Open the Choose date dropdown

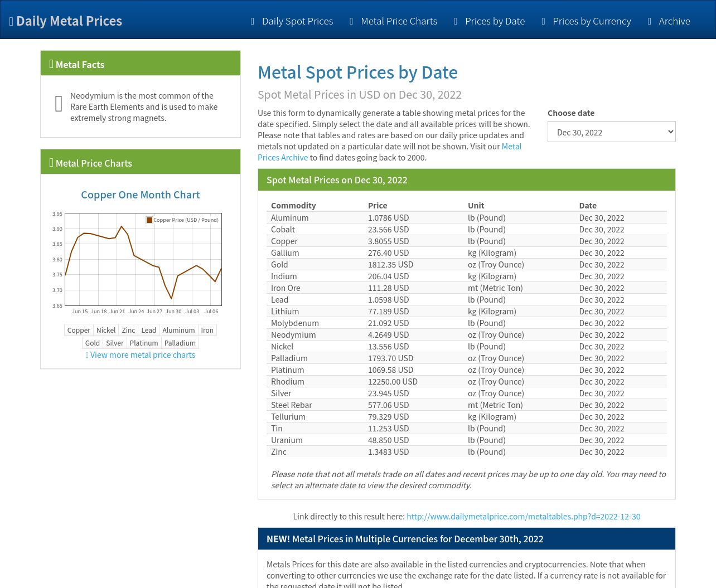tap(612, 132)
